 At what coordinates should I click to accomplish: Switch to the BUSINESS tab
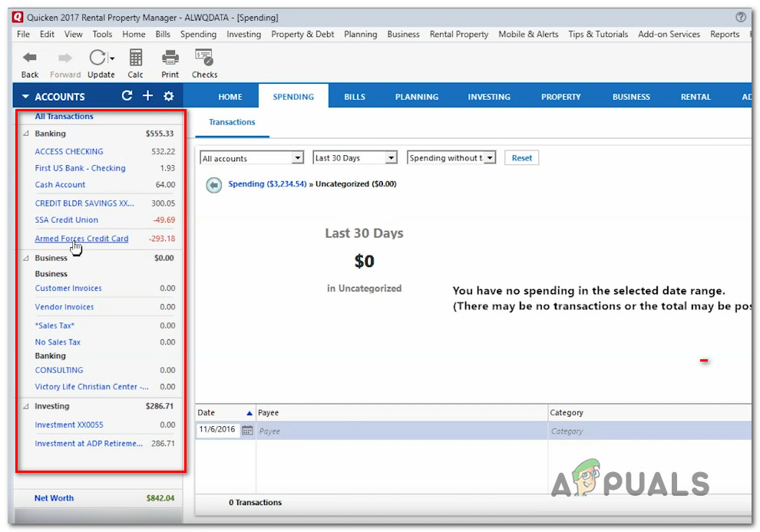pos(631,97)
